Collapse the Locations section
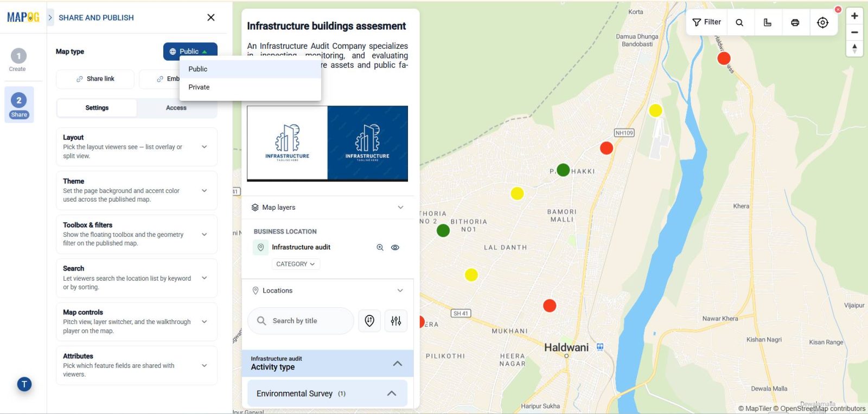 pos(400,290)
